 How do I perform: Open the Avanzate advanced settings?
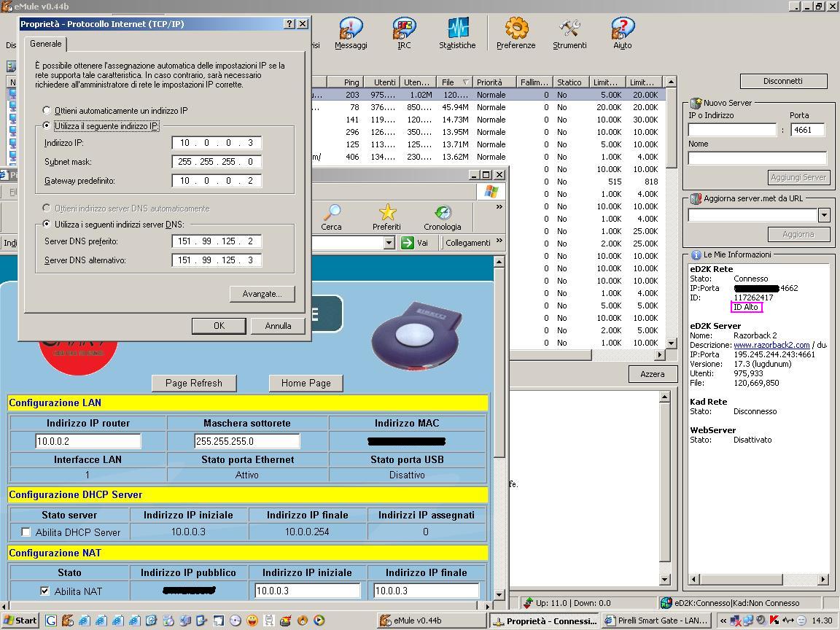[x=262, y=294]
